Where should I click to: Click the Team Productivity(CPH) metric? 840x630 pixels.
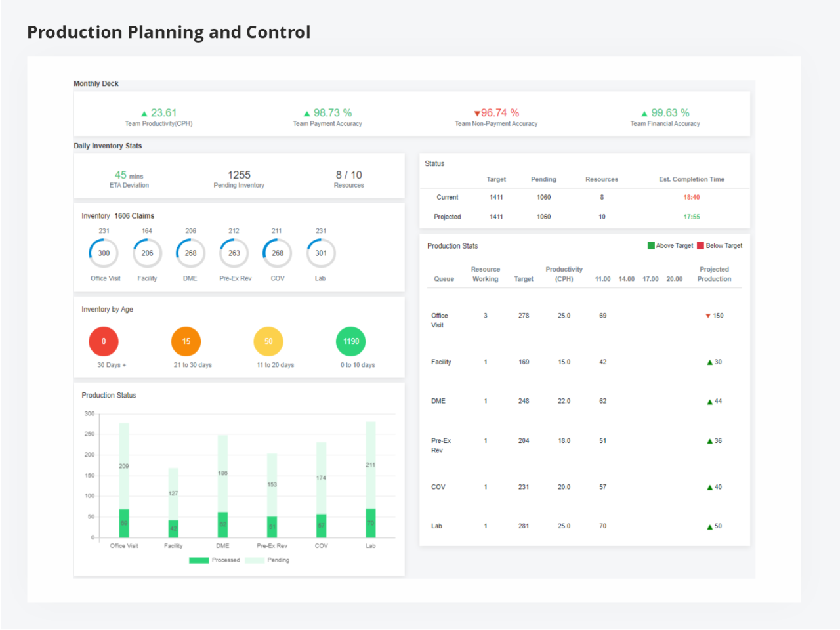pyautogui.click(x=159, y=117)
